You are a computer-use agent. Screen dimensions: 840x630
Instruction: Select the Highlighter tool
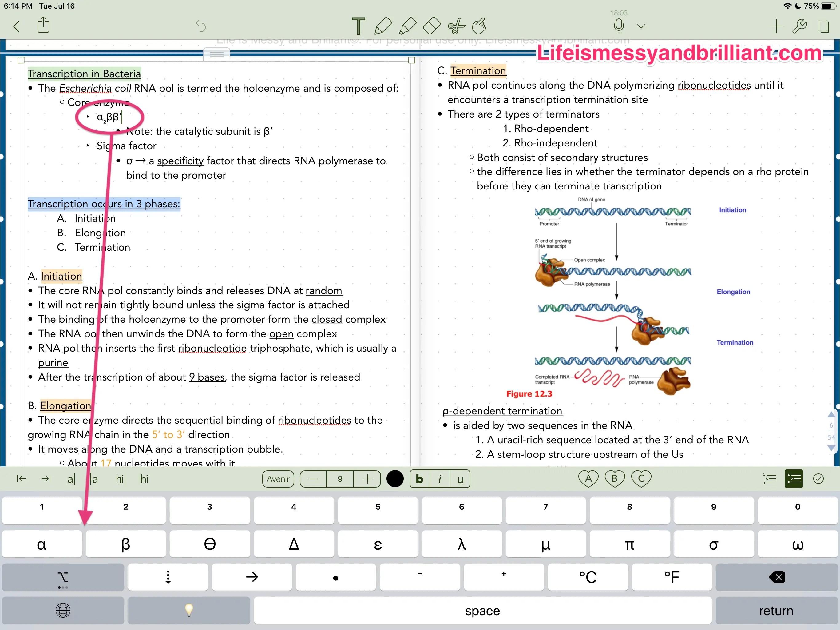407,26
